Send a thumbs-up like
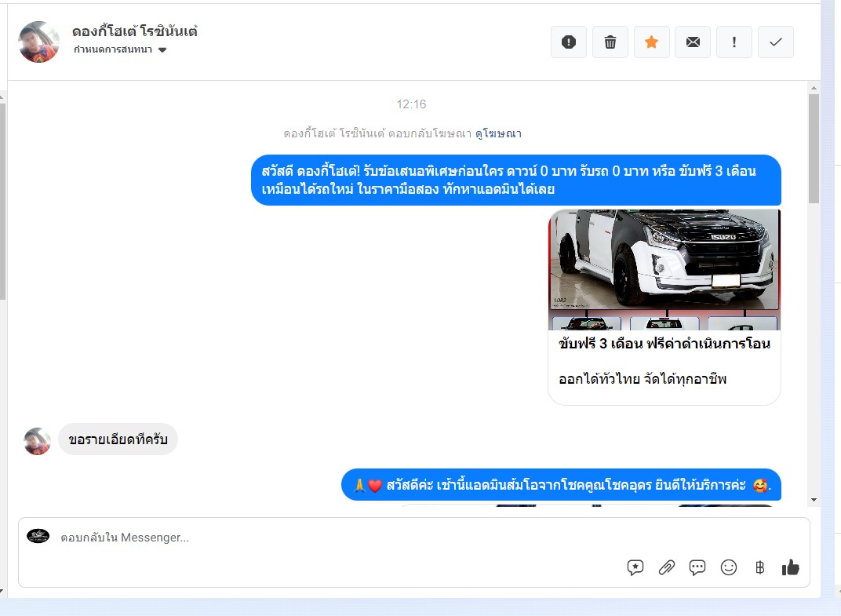841x616 pixels. [791, 567]
